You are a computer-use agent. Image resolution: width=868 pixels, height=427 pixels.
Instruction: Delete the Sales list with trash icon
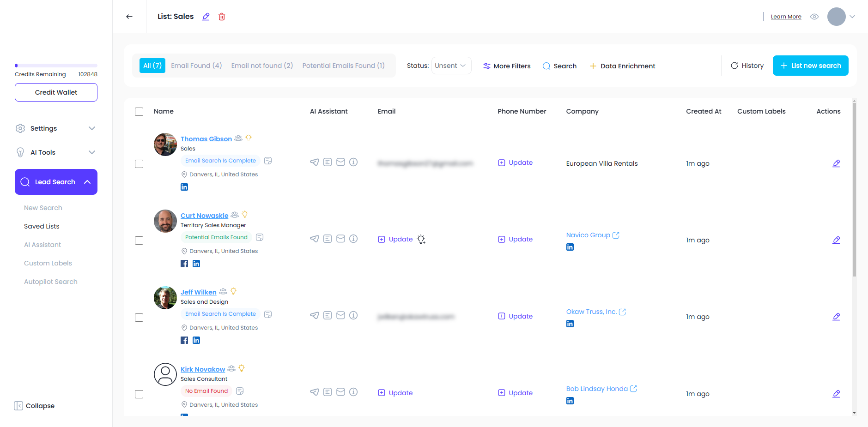tap(222, 17)
